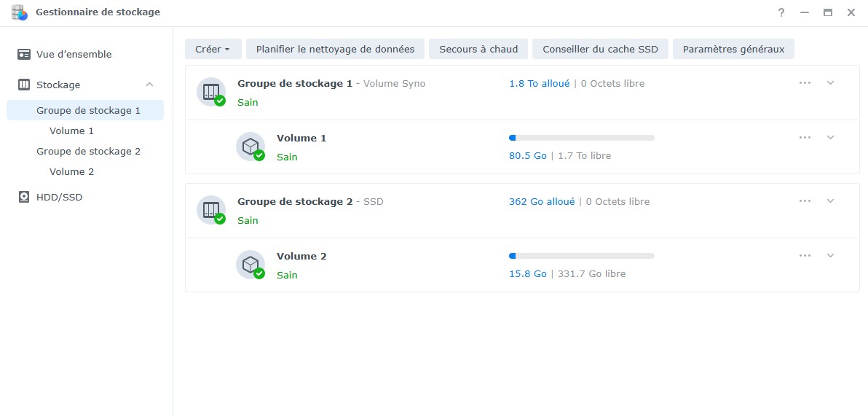
Task: Click 331.7 Go libre text
Action: point(592,274)
